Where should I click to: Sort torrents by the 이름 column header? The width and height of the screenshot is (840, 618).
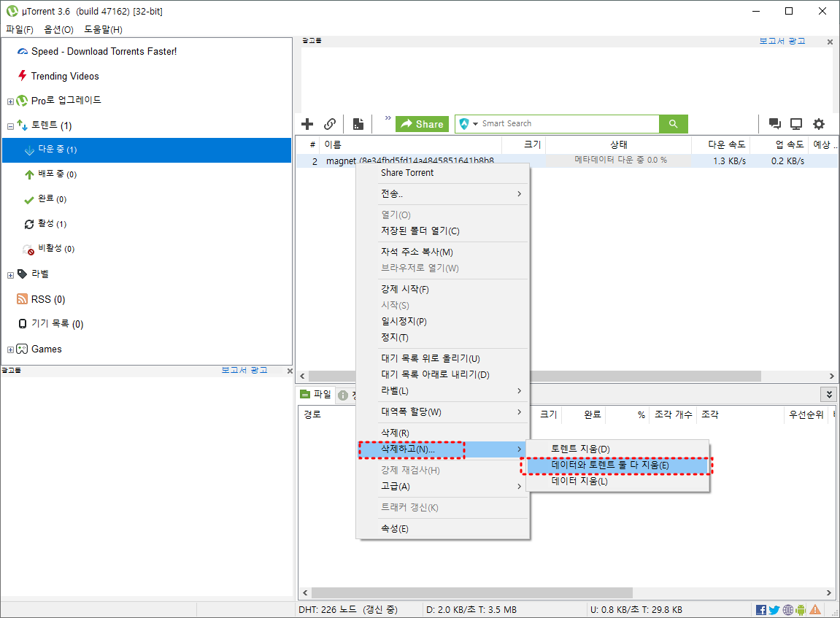pos(410,144)
